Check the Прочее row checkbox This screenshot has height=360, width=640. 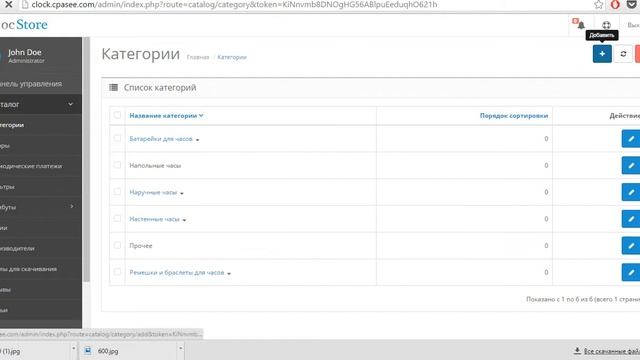118,245
